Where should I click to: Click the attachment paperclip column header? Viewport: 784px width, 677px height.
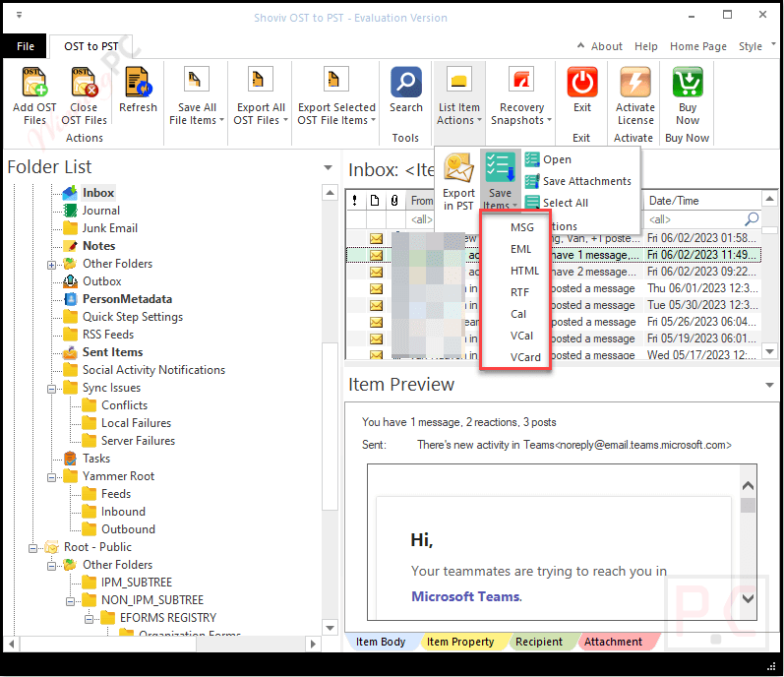pyautogui.click(x=394, y=201)
